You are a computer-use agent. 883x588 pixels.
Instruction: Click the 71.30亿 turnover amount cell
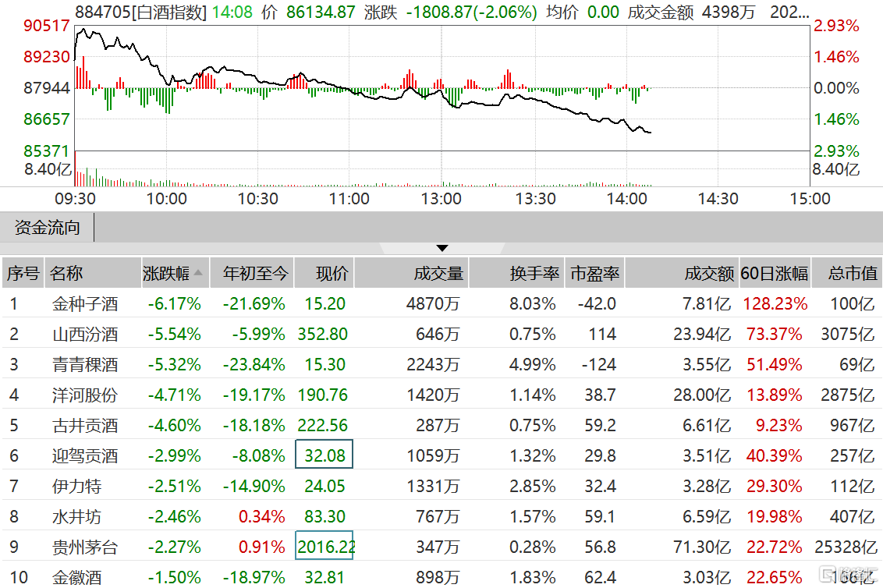point(702,547)
